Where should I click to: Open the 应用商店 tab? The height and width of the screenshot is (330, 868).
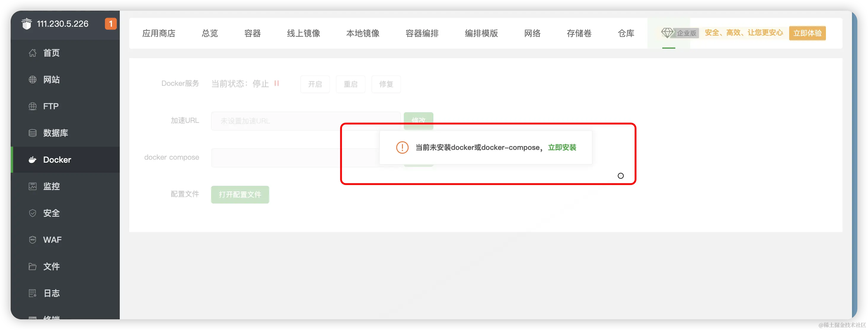pos(159,34)
